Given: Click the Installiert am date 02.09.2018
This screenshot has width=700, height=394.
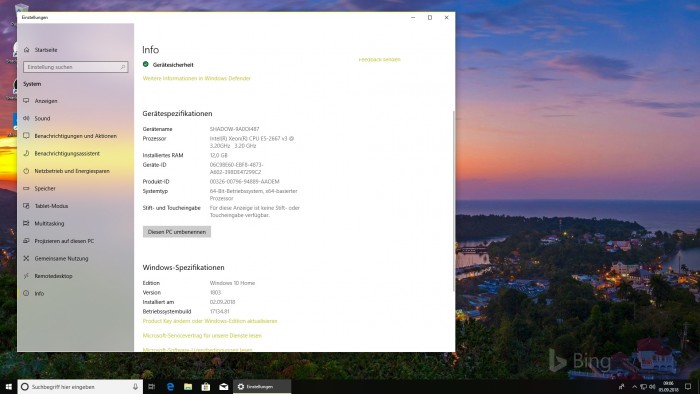Looking at the screenshot, I should [x=222, y=302].
